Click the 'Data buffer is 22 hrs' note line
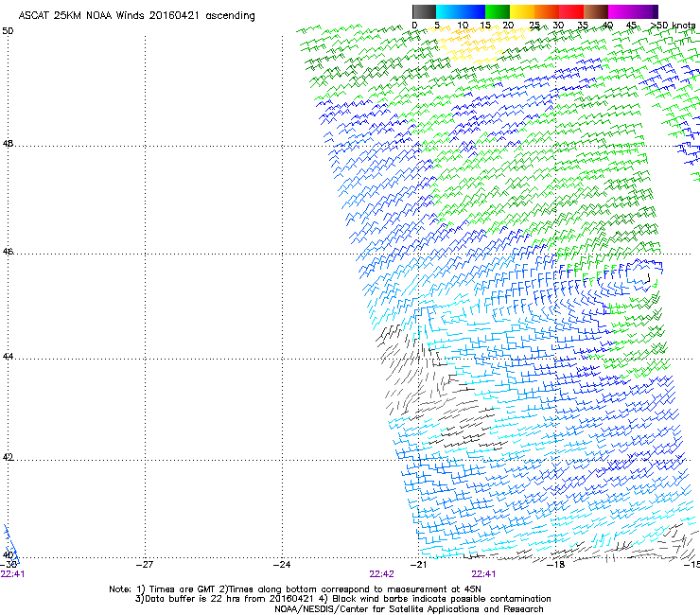700x615 pixels. tap(342, 599)
